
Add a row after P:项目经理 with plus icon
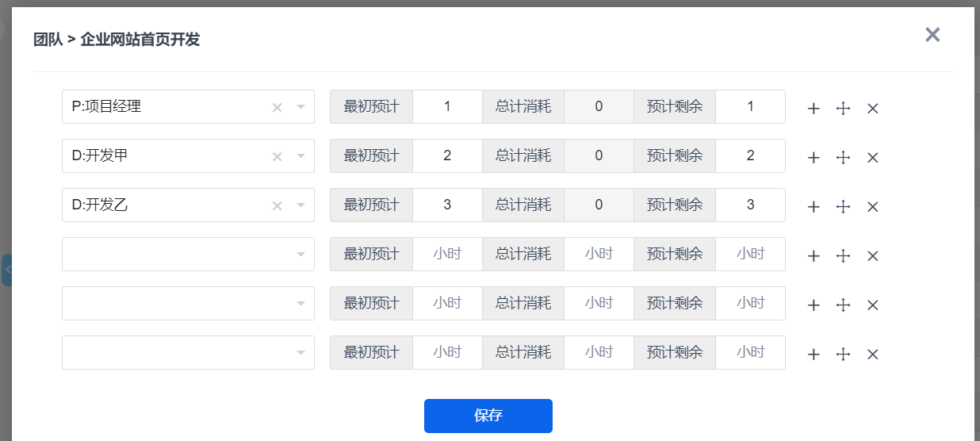coord(813,109)
